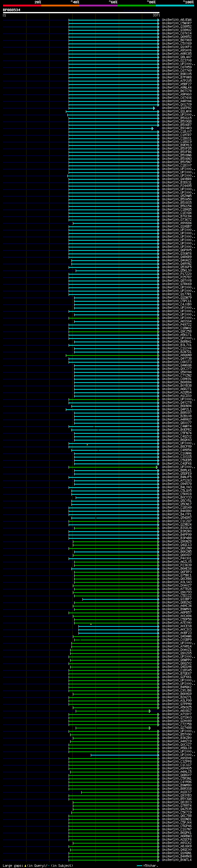Click the UniRef100_P49722 label
The image size is (197, 868).
(177, 325)
